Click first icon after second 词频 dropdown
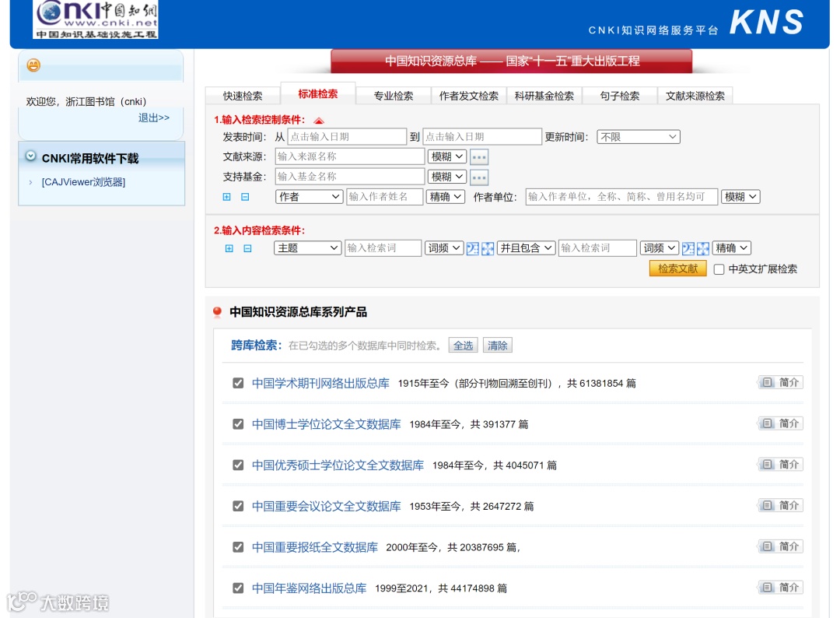 point(688,248)
